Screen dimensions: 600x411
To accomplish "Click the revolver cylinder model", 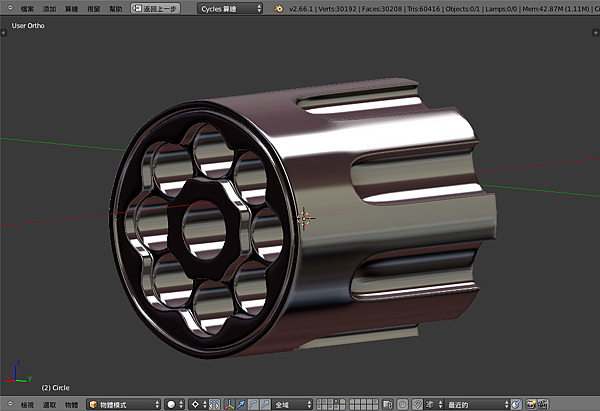I will tap(302, 218).
